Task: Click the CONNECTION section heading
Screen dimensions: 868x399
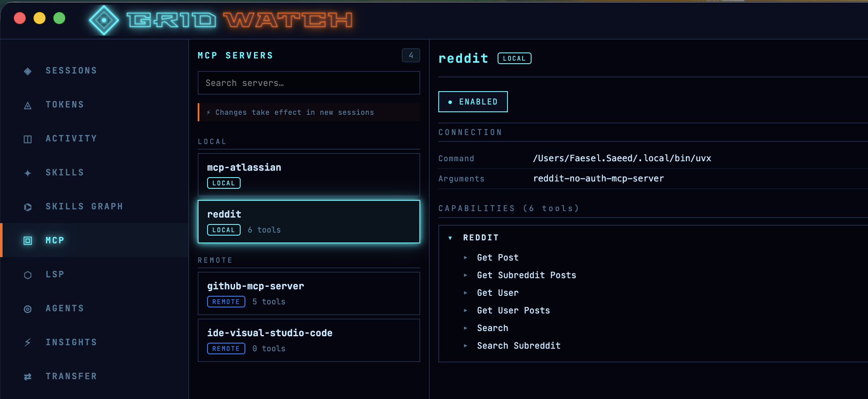Action: [470, 132]
